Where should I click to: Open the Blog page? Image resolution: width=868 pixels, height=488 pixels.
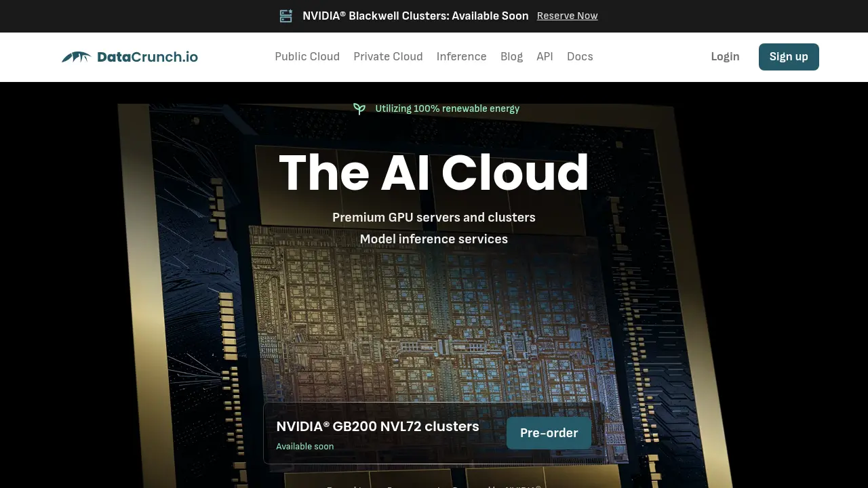coord(511,56)
